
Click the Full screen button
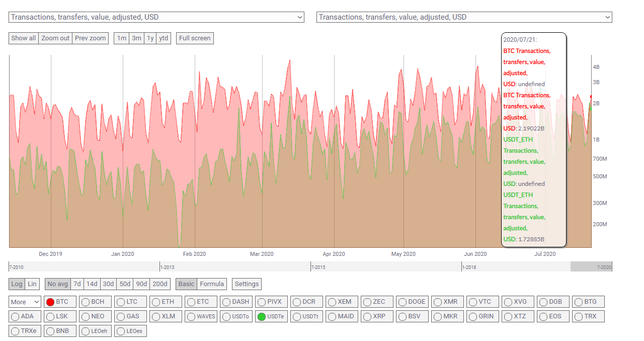click(195, 38)
